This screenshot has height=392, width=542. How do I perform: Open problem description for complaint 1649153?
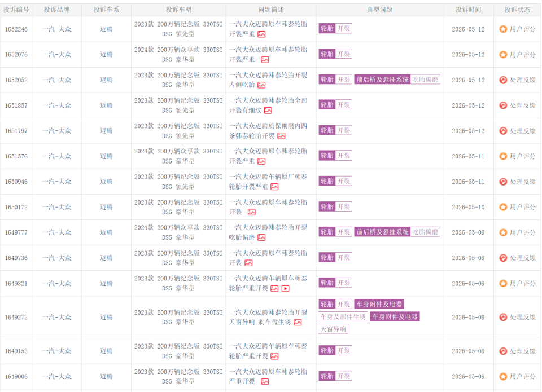coord(268,351)
